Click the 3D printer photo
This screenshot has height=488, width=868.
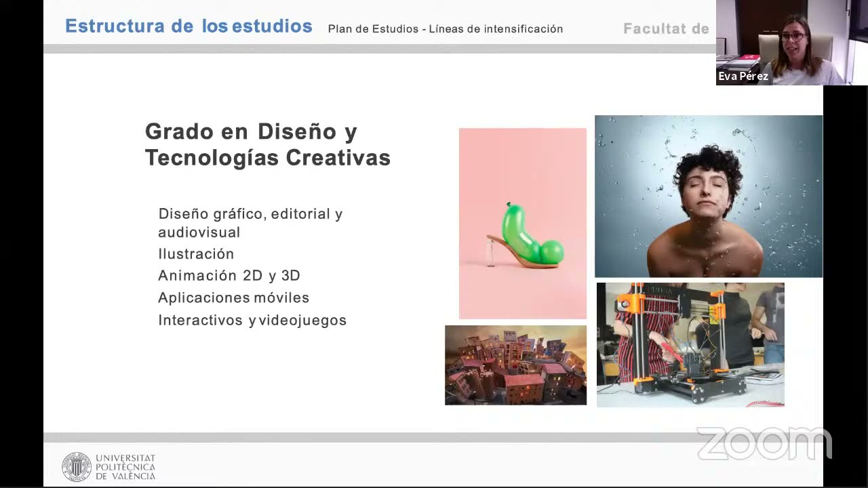pos(690,345)
